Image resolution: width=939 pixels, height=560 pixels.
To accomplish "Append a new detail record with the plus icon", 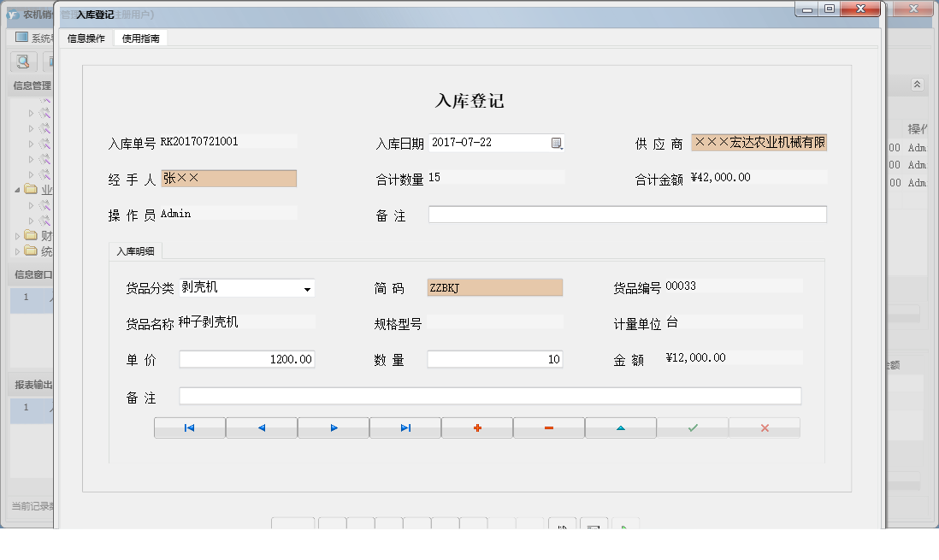I will pyautogui.click(x=477, y=427).
